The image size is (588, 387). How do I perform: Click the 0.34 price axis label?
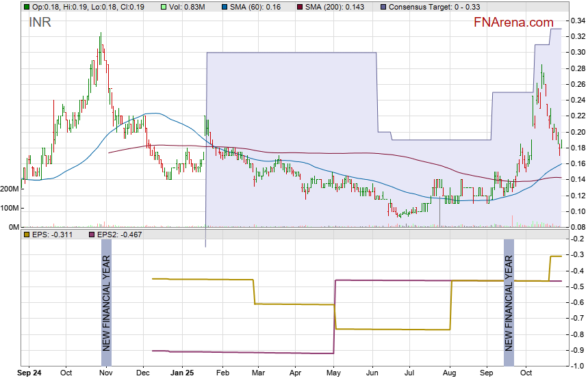pyautogui.click(x=576, y=21)
